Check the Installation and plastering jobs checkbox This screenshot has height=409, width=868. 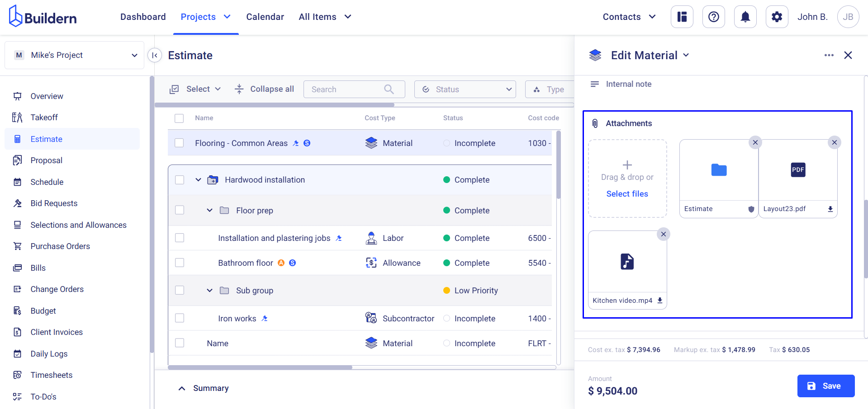180,238
